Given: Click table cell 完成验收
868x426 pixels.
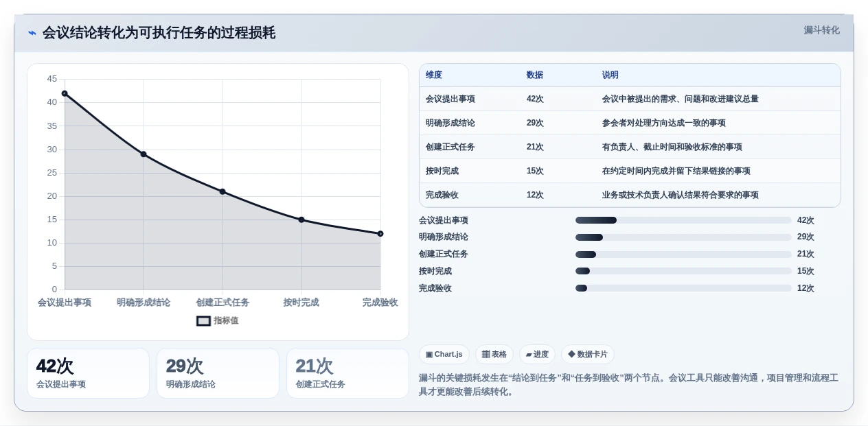Looking at the screenshot, I should coord(442,195).
